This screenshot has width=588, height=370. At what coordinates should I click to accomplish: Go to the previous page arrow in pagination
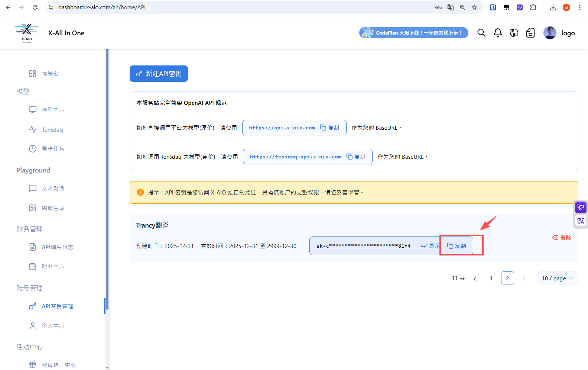click(475, 278)
